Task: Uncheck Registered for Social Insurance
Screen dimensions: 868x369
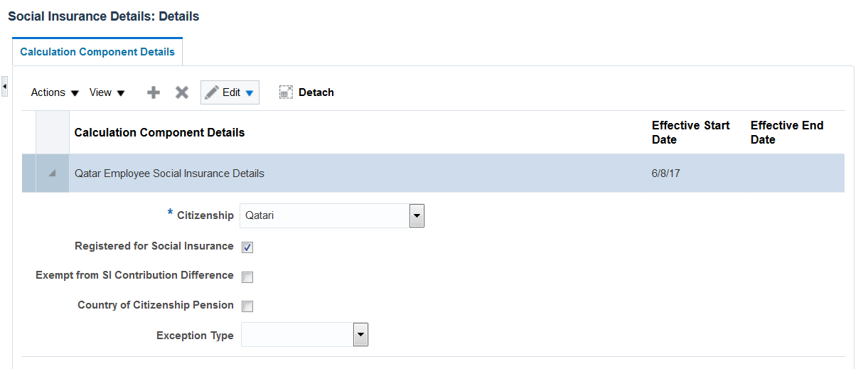Action: click(x=247, y=247)
